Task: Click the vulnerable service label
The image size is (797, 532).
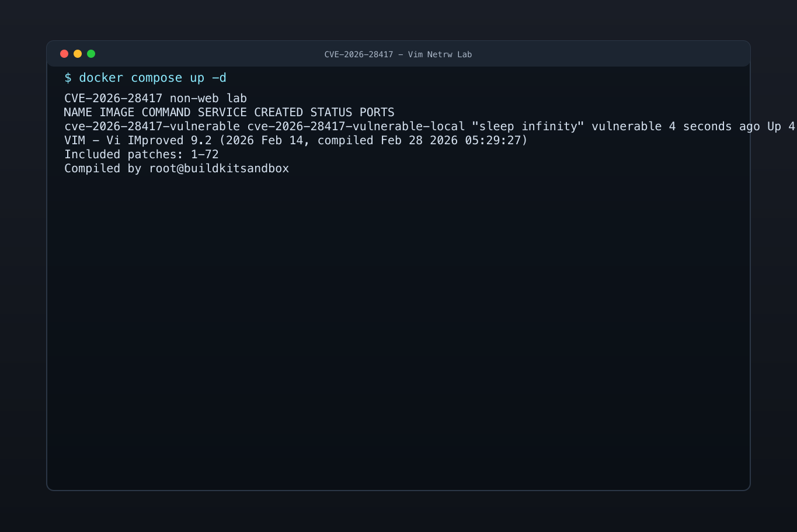Action: 627,126
